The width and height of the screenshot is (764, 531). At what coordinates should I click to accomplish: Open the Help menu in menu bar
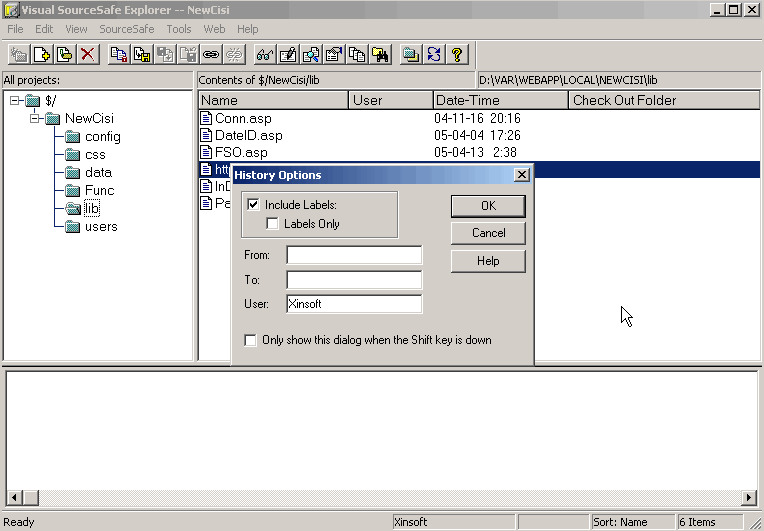[x=248, y=29]
